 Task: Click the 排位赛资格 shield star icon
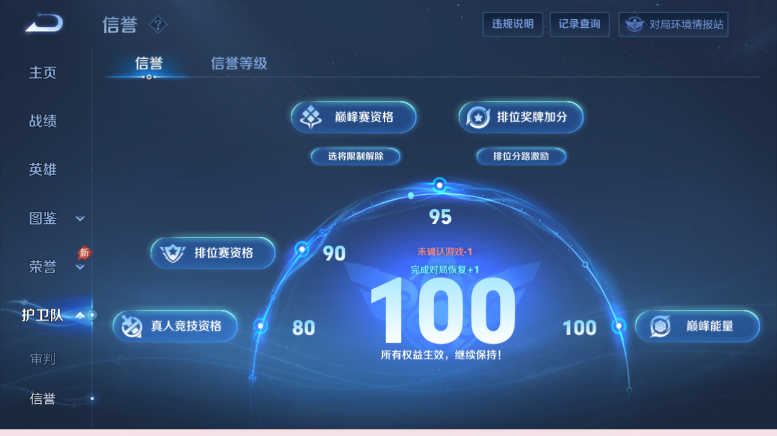[172, 253]
